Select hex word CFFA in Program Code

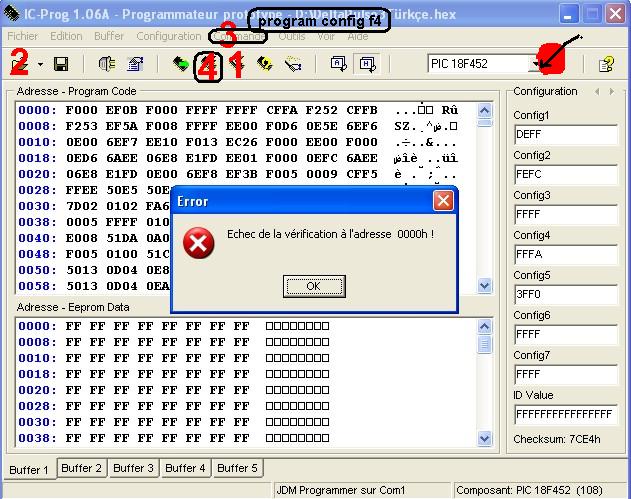tap(282, 110)
